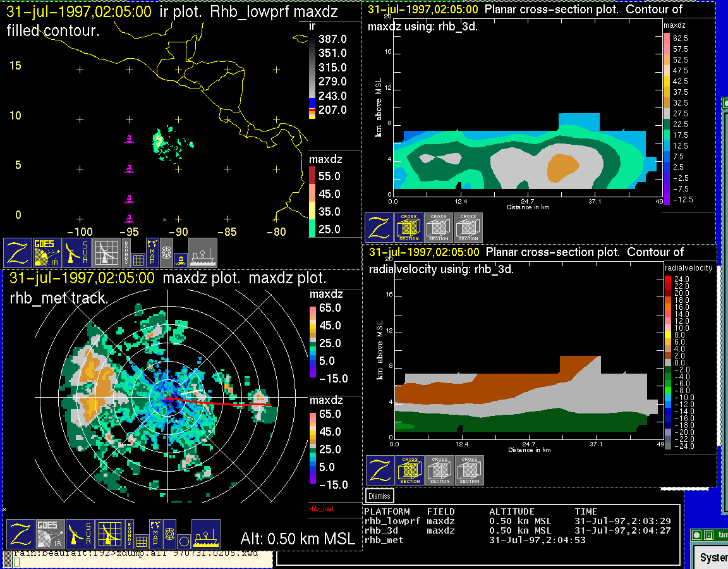Image resolution: width=728 pixels, height=569 pixels.
Task: Enable the second cross-section icon in the radial velocity panel
Action: tap(440, 470)
